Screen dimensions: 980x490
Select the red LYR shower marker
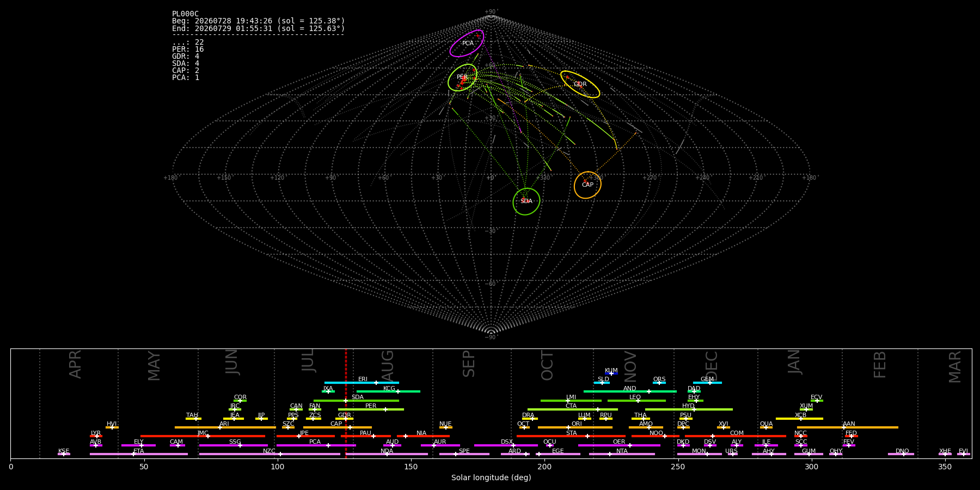tap(96, 436)
